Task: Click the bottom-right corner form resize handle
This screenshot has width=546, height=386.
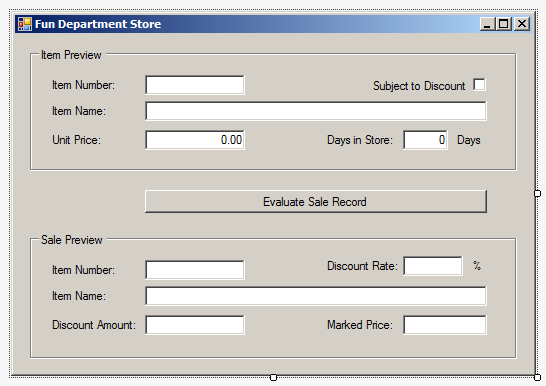Action: click(537, 377)
